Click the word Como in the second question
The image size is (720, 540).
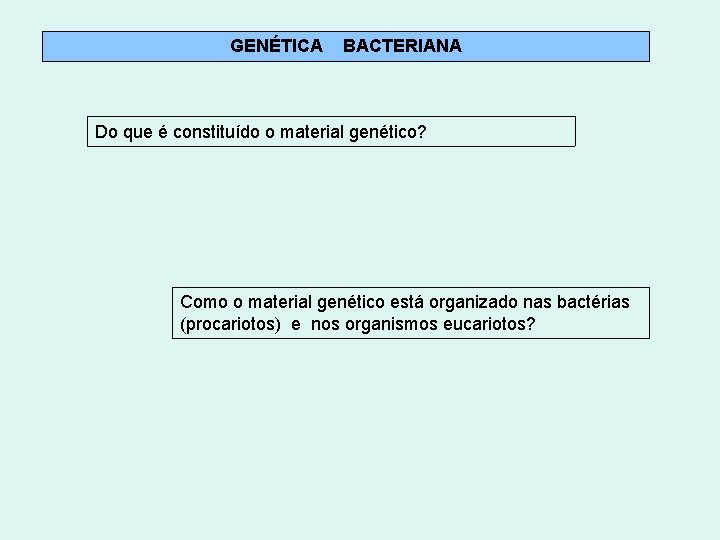[x=200, y=302]
